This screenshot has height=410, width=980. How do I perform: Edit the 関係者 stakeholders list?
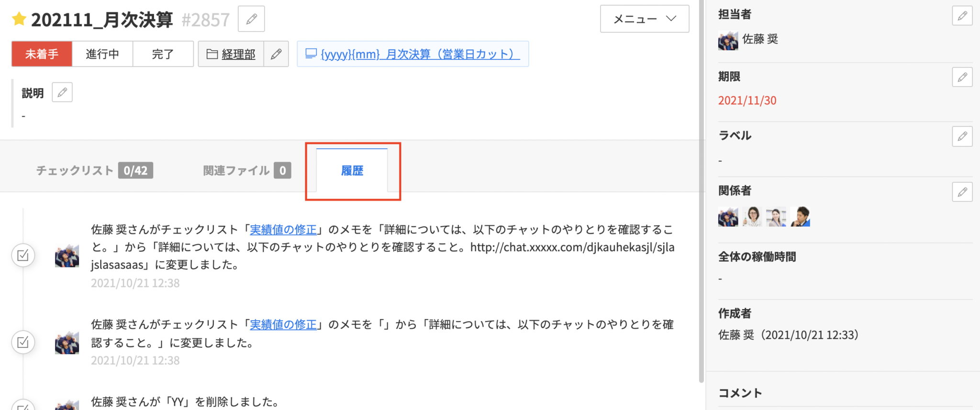pos(962,192)
